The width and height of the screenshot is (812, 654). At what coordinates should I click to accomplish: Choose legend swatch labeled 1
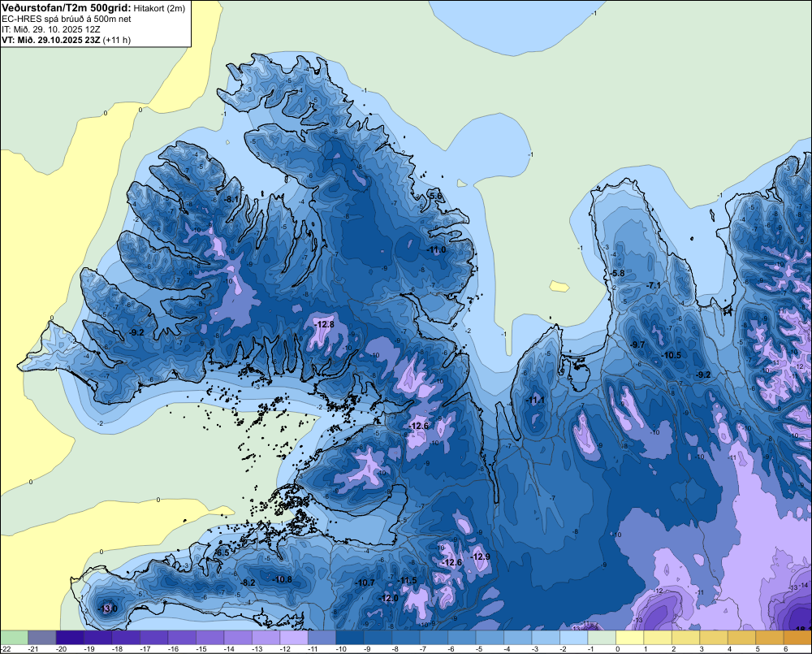657,637
